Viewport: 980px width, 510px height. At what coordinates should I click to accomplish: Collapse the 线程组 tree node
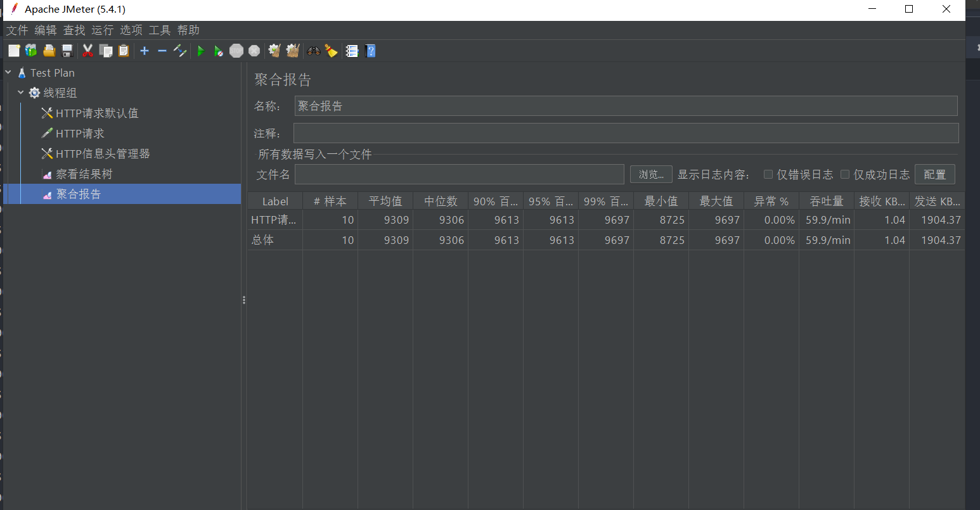[21, 92]
